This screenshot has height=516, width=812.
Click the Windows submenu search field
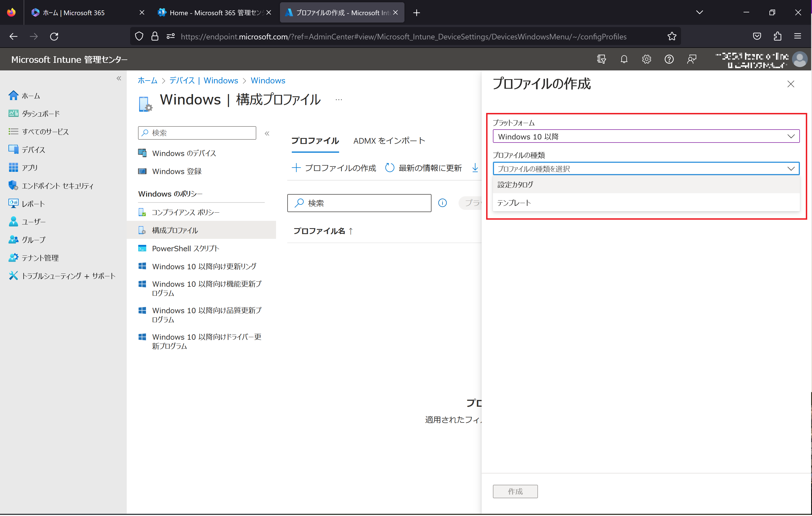pos(197,133)
